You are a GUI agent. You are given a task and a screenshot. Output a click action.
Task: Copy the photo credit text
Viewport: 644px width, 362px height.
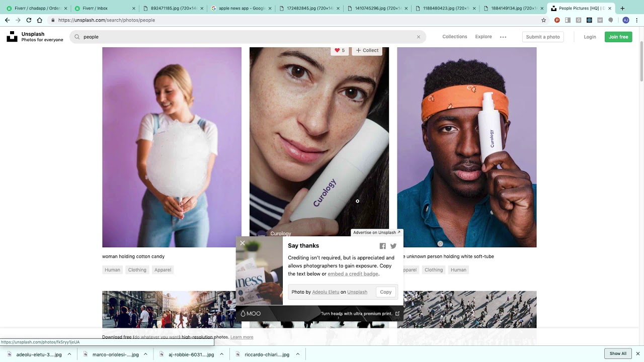386,292
